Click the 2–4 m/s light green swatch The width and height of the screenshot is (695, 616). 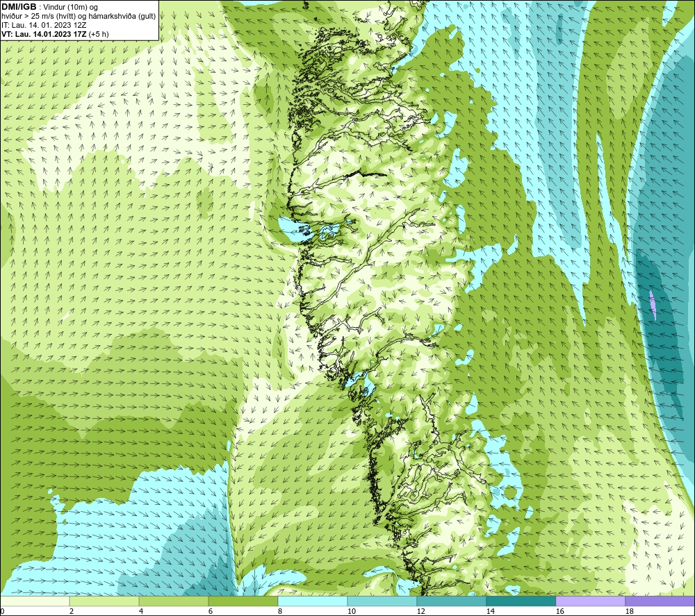(104, 601)
